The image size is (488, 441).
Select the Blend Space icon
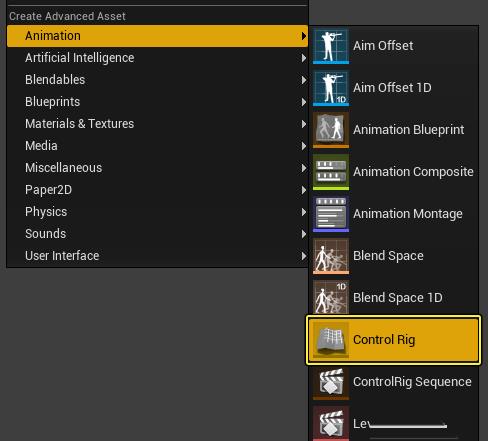(x=331, y=256)
